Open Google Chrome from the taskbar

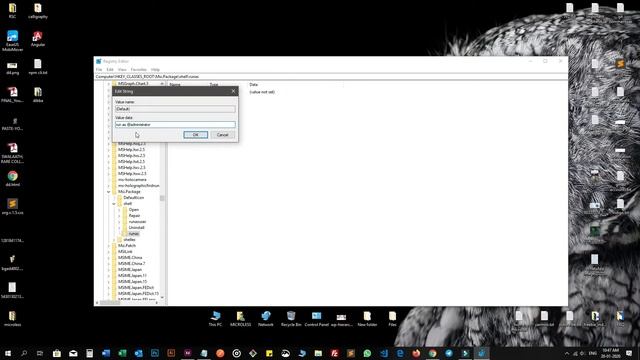[432, 353]
